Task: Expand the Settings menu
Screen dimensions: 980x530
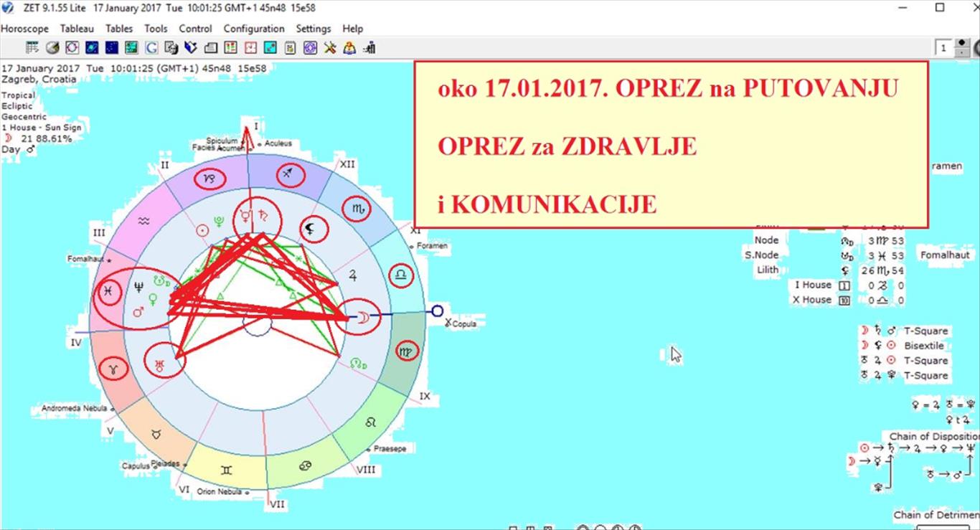Action: point(314,29)
